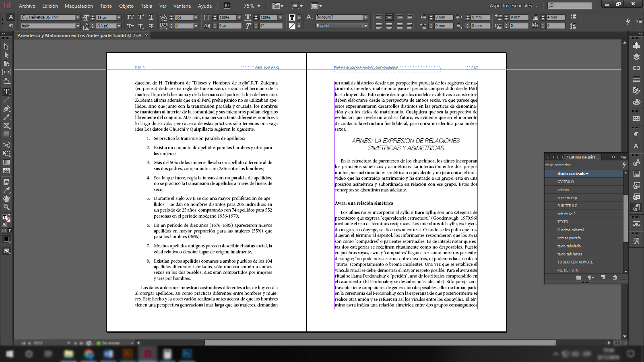644x362 pixels.
Task: Select the Direct Selection tool
Action: coord(6,55)
